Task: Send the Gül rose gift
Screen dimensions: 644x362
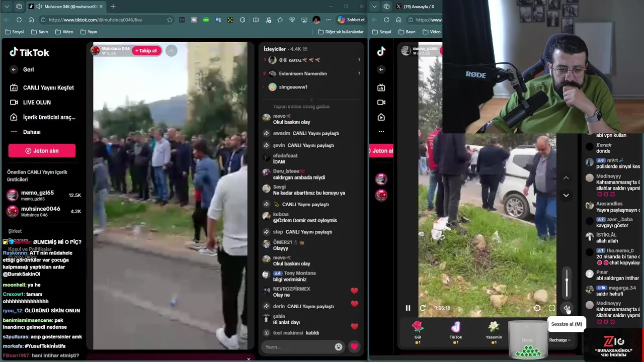Action: (418, 333)
